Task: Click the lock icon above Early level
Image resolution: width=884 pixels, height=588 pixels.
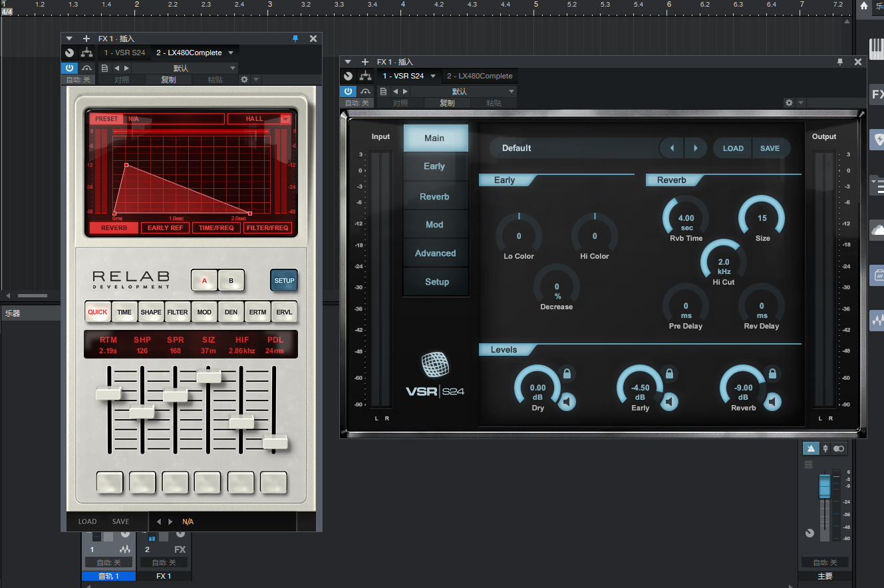Action: [x=669, y=373]
